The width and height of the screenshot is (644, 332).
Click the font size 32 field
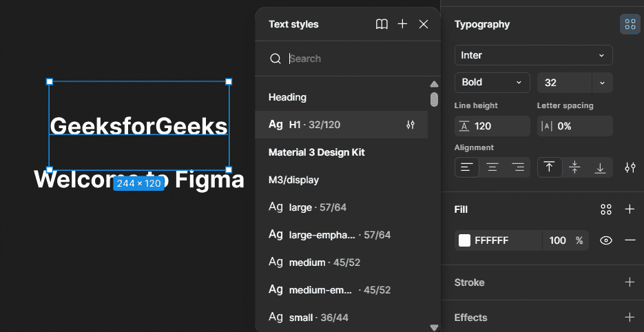point(564,83)
